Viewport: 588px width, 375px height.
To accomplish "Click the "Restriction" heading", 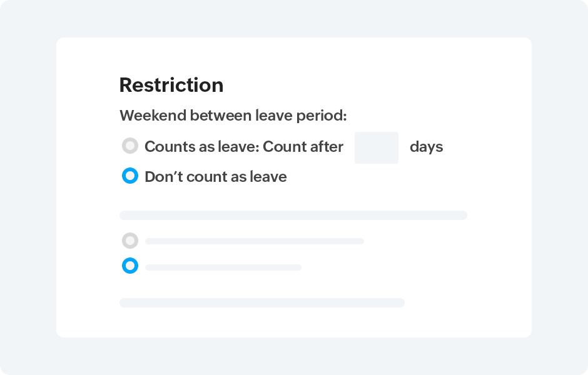I will [171, 85].
